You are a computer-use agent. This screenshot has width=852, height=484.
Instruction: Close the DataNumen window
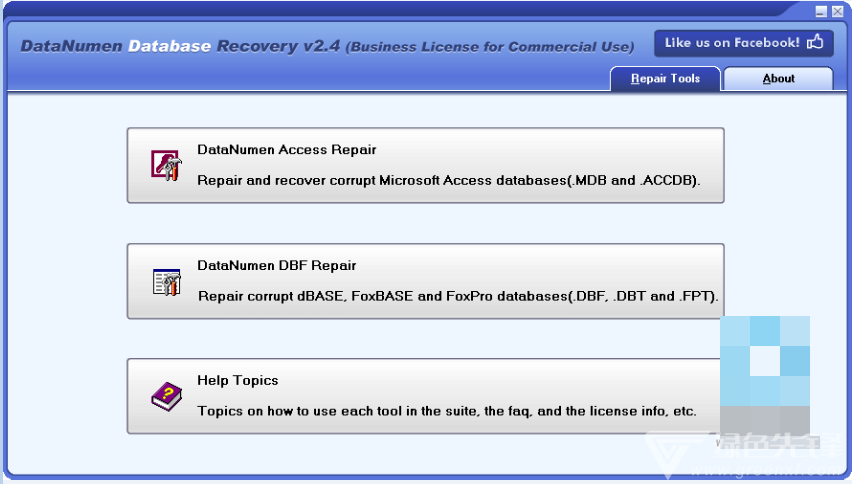click(837, 11)
